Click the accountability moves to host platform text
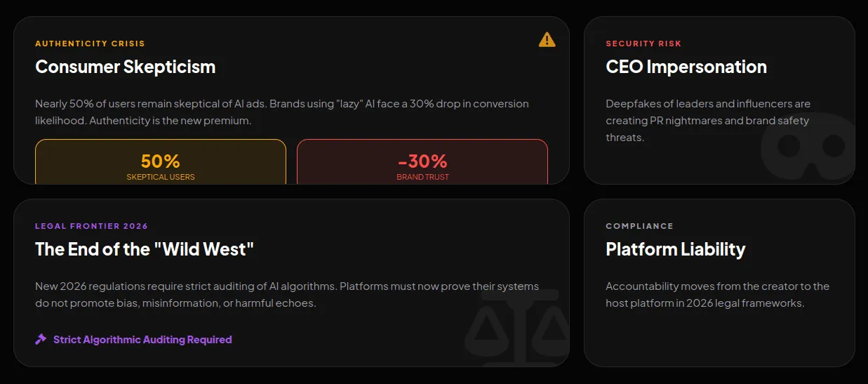 (x=717, y=295)
